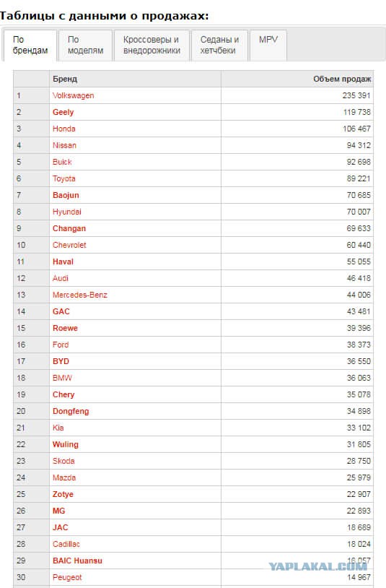
Task: Open the Honda link
Action: pos(64,129)
